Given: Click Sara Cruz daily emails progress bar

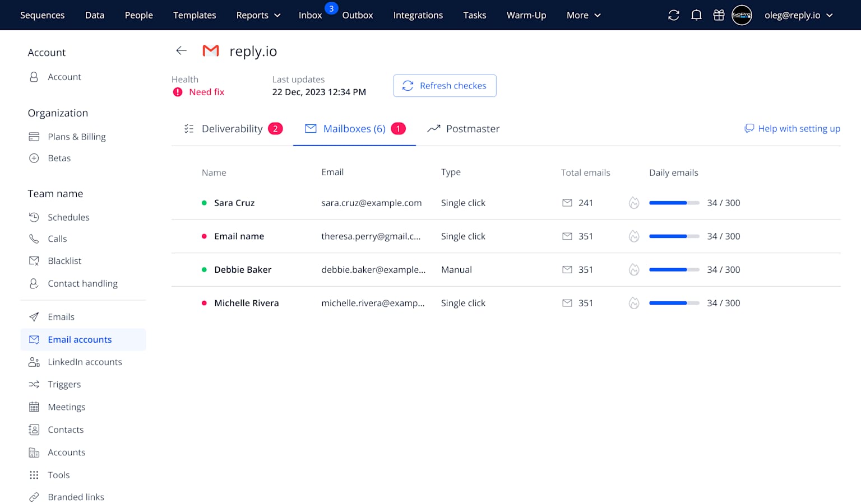Looking at the screenshot, I should pyautogui.click(x=674, y=203).
